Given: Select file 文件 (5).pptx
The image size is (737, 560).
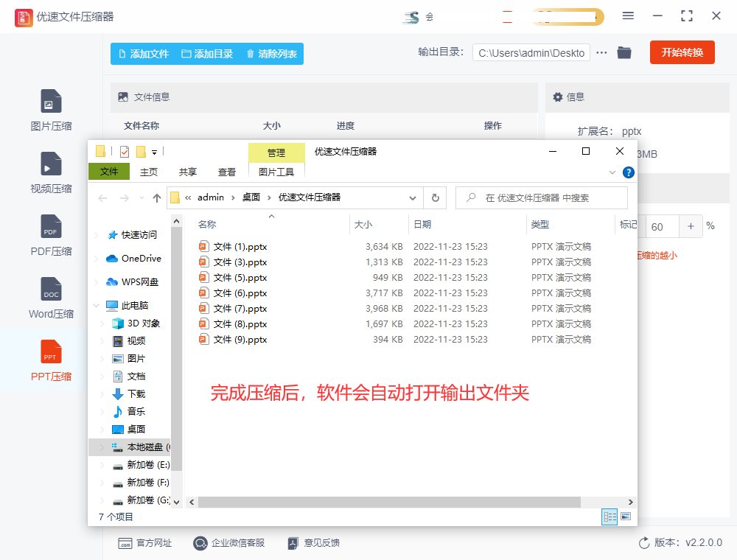Looking at the screenshot, I should pos(233,278).
